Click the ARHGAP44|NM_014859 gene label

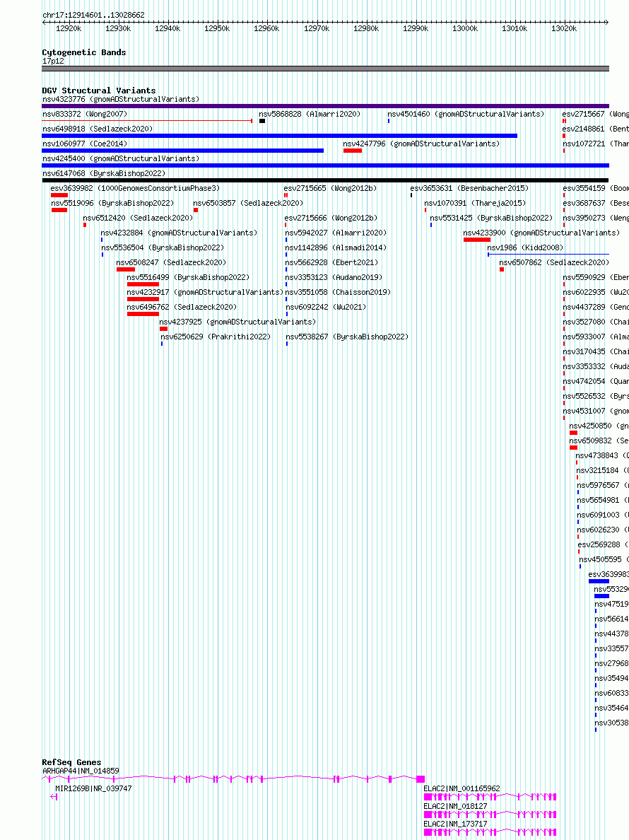coord(81,771)
